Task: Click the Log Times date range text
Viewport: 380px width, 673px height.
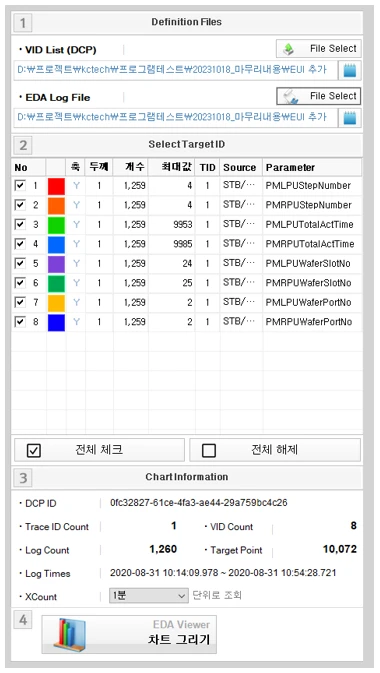Action: pos(223,573)
